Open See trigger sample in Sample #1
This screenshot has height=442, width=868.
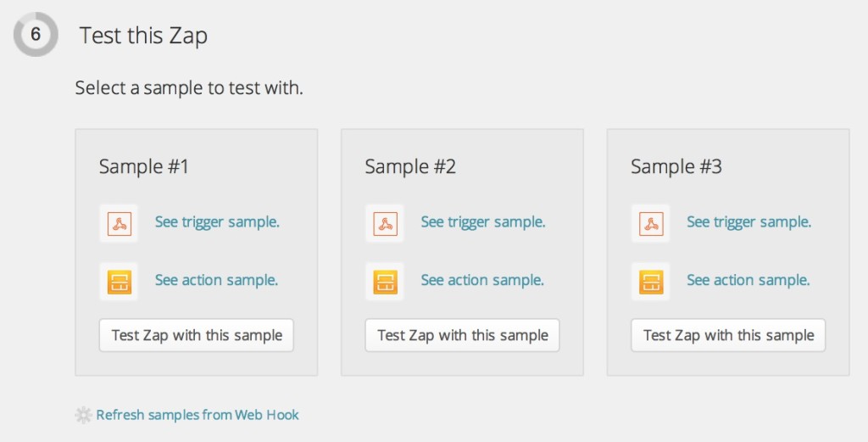(x=217, y=222)
